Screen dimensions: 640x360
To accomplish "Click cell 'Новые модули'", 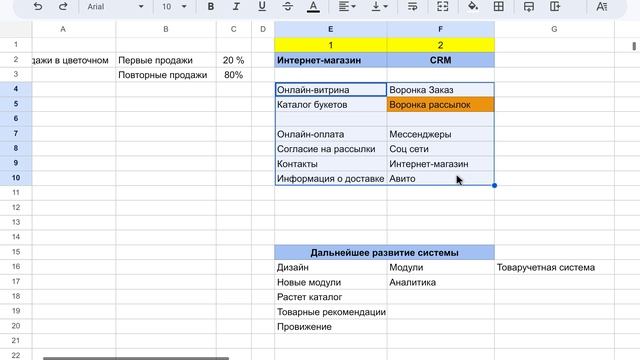I will point(331,282).
